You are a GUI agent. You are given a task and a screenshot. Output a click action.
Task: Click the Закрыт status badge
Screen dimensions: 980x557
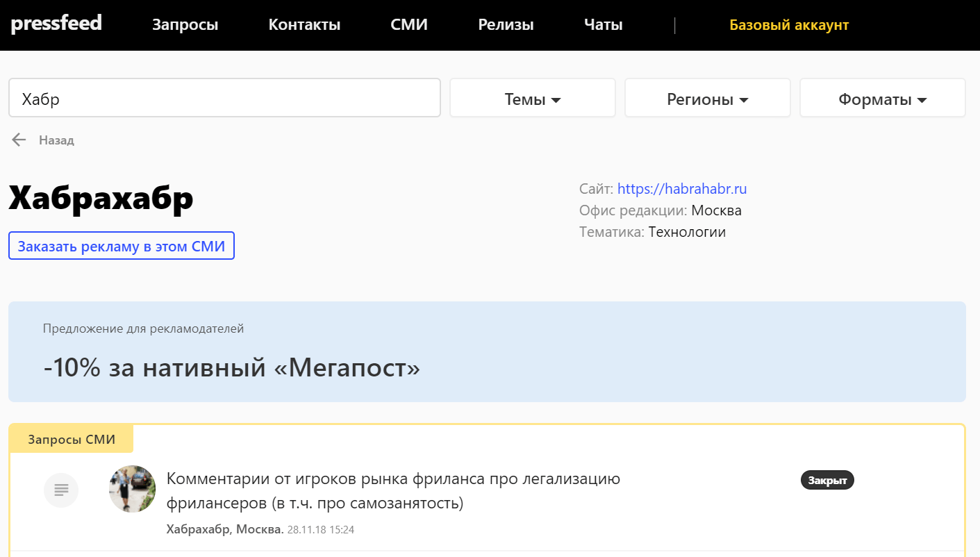coord(827,480)
